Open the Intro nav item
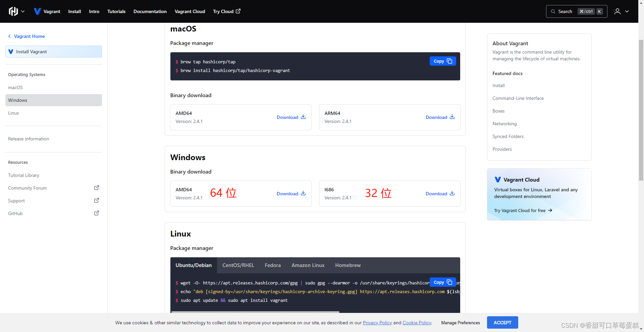644x332 pixels. [94, 11]
